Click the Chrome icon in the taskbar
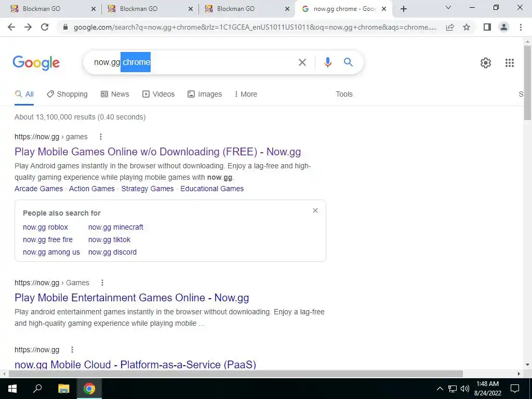The image size is (532, 399). coord(89,389)
